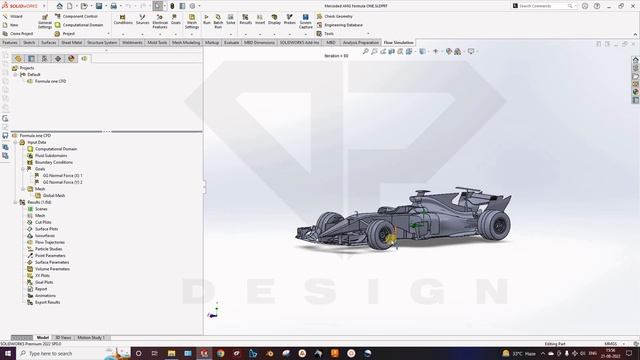Click the Display ribbon icon
The height and width of the screenshot is (360, 640).
click(274, 19)
